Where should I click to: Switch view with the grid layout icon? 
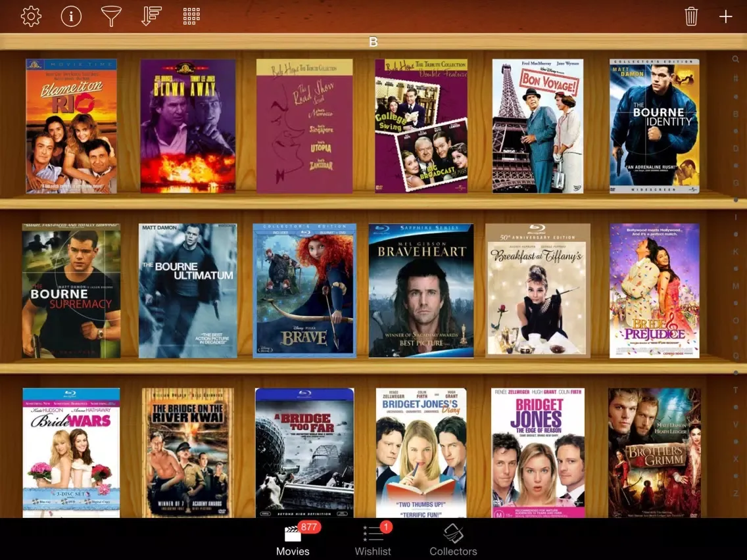191,16
